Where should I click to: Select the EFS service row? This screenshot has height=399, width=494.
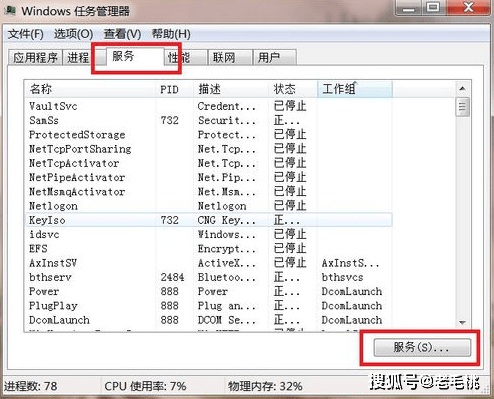[209, 249]
